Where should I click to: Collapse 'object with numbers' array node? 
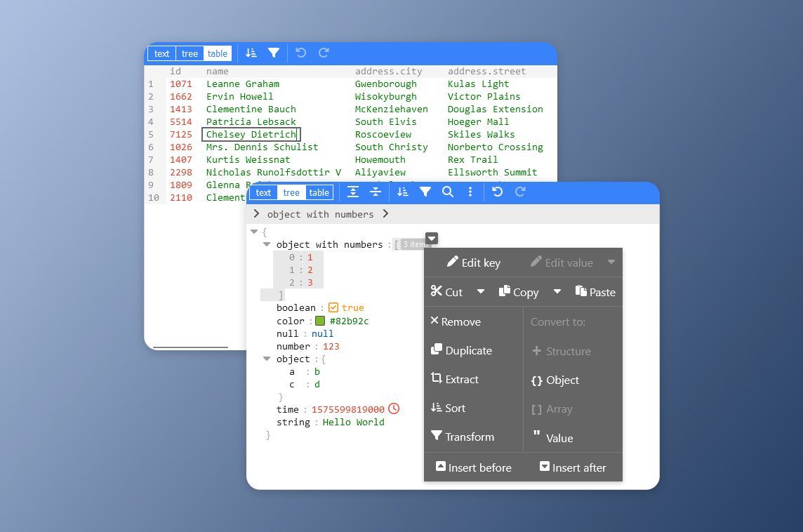tap(267, 244)
